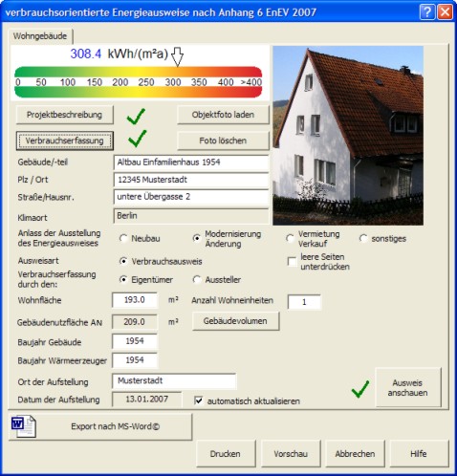Click the MS-Word document icon
457x476 pixels.
pos(23,426)
